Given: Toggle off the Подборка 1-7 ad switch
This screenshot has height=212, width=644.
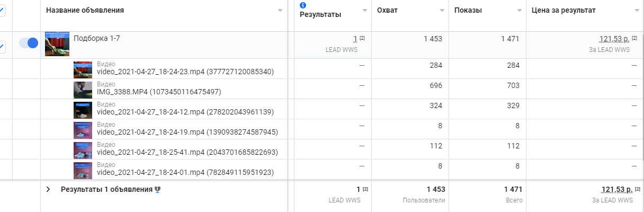Looking at the screenshot, I should click(x=29, y=43).
